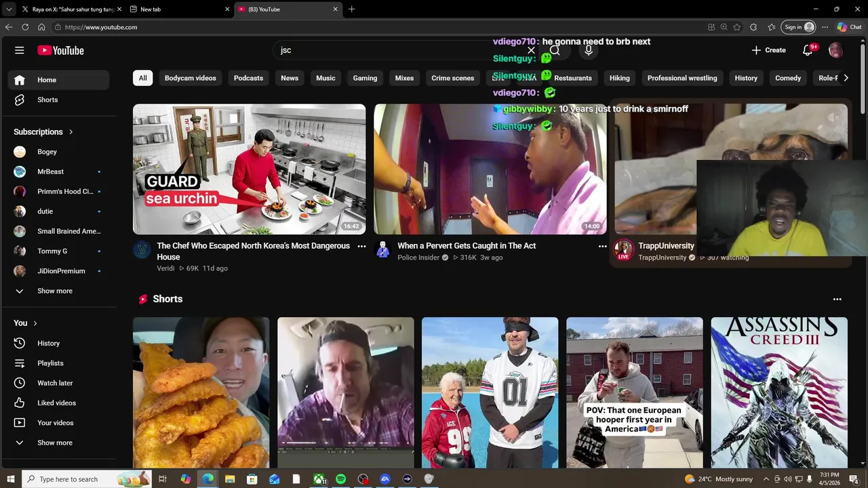
Task: Open Shorts in the sidebar
Action: (x=58, y=100)
